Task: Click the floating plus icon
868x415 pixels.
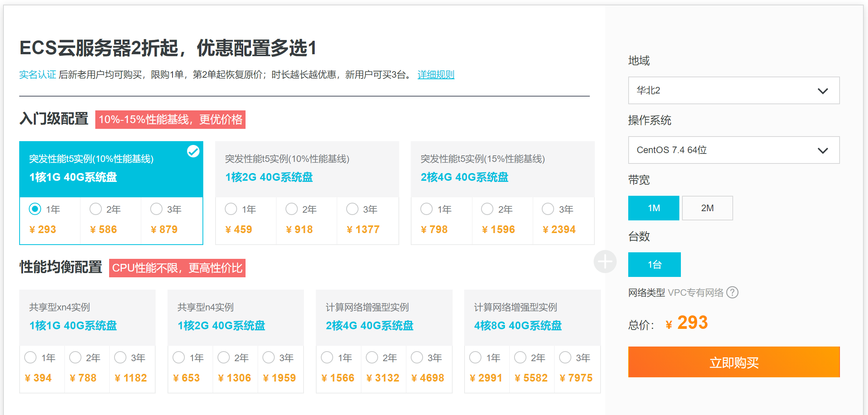Action: click(605, 261)
